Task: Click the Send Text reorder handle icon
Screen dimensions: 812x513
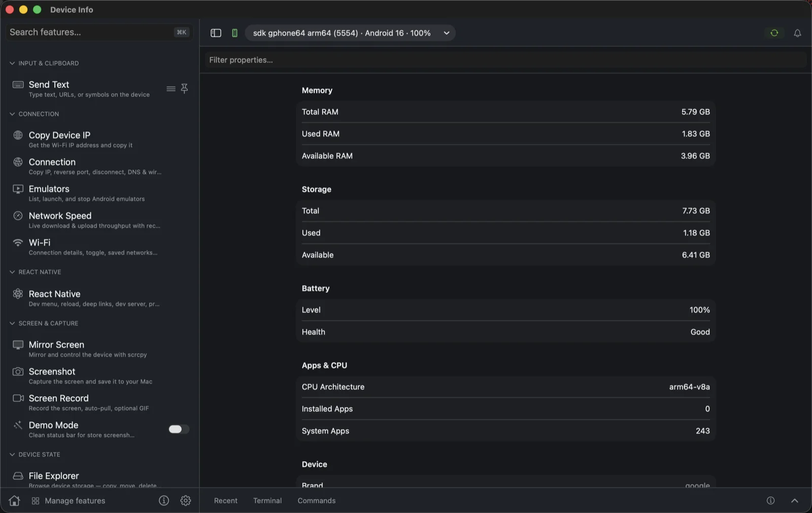Action: [171, 89]
